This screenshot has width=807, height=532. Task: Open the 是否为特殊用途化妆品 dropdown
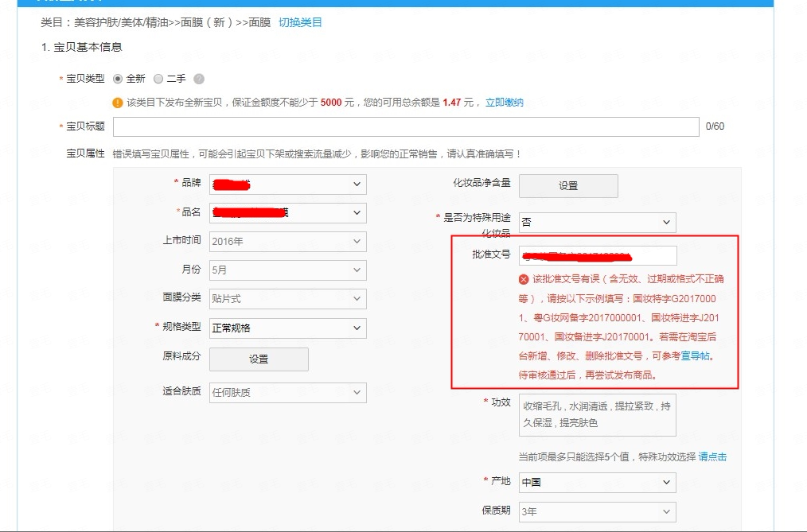point(597,223)
